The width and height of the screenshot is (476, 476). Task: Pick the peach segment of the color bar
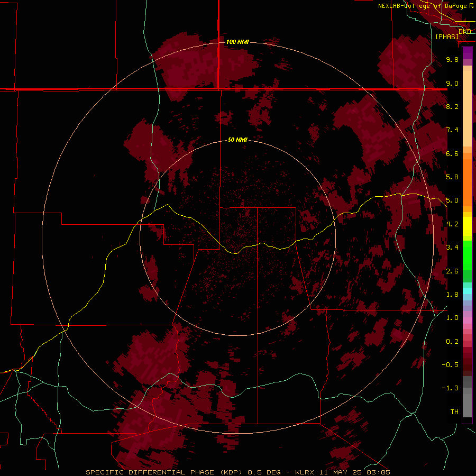tap(467, 108)
